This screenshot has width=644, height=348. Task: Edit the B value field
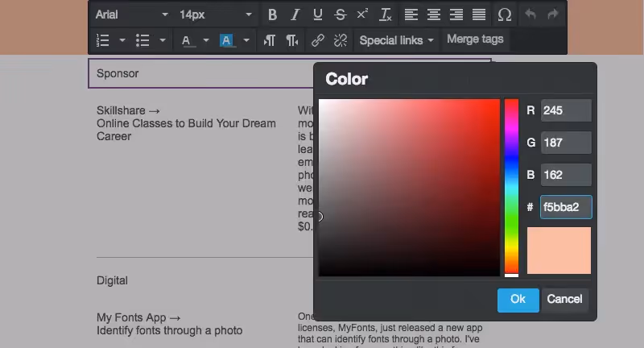point(566,175)
